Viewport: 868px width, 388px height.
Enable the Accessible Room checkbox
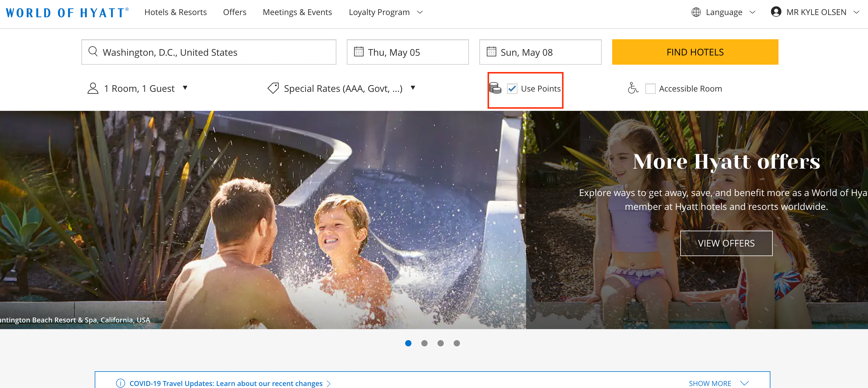tap(650, 89)
